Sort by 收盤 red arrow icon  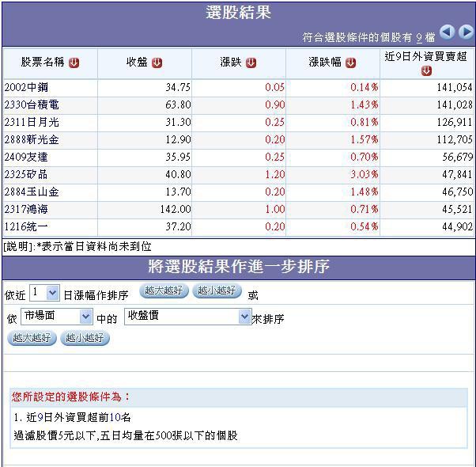tap(157, 63)
